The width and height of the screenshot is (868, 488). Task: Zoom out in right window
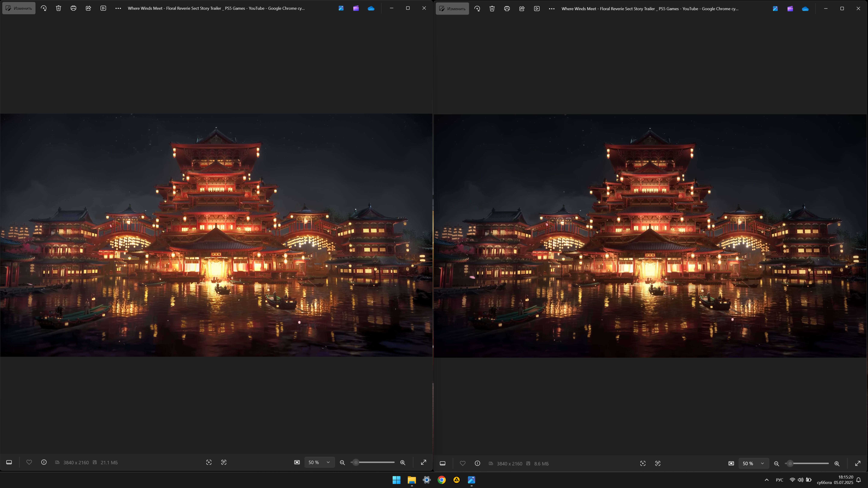(x=777, y=463)
